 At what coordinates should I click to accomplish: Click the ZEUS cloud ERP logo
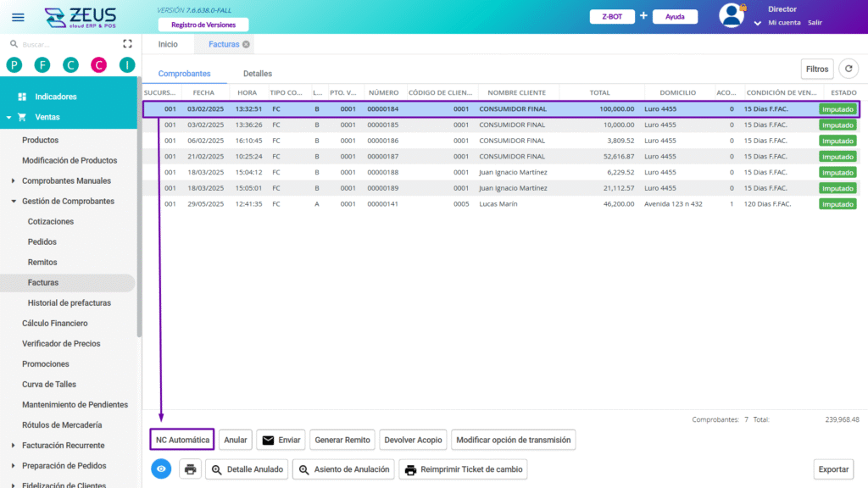click(81, 17)
